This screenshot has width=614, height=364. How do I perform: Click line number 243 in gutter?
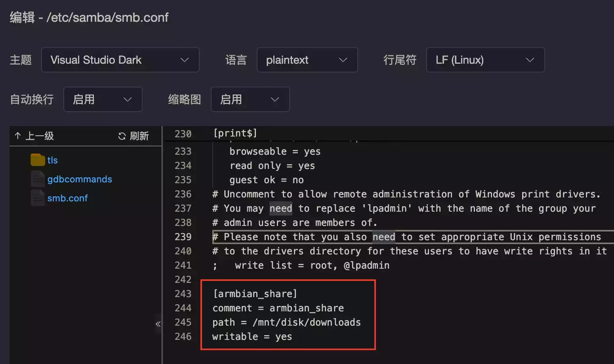pyautogui.click(x=183, y=294)
